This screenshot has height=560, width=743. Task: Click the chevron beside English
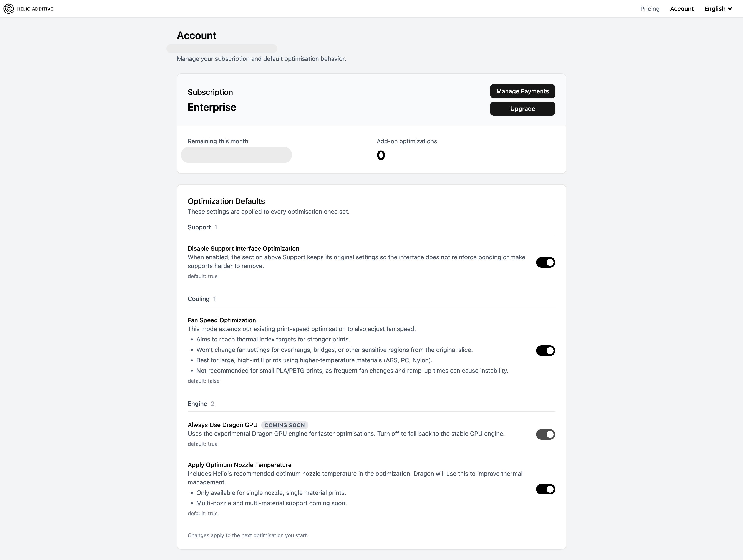[x=730, y=9]
